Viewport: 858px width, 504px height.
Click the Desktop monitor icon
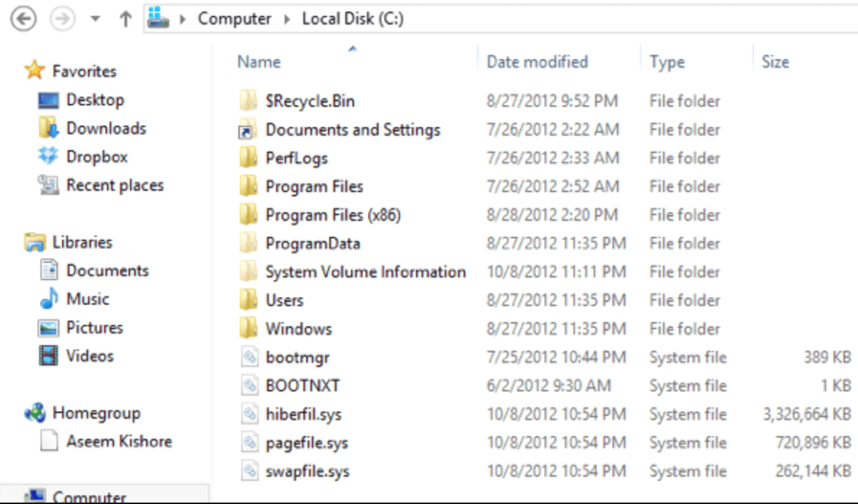pyautogui.click(x=48, y=100)
